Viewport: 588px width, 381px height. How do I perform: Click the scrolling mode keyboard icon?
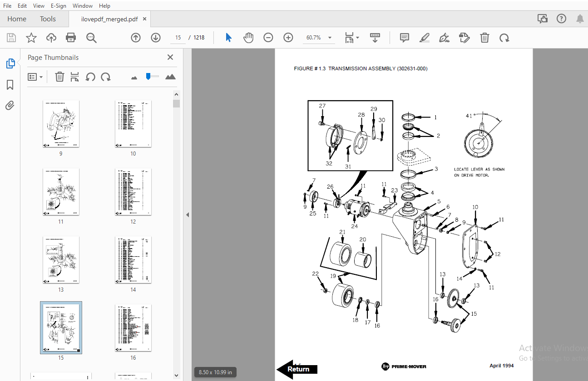click(x=375, y=38)
